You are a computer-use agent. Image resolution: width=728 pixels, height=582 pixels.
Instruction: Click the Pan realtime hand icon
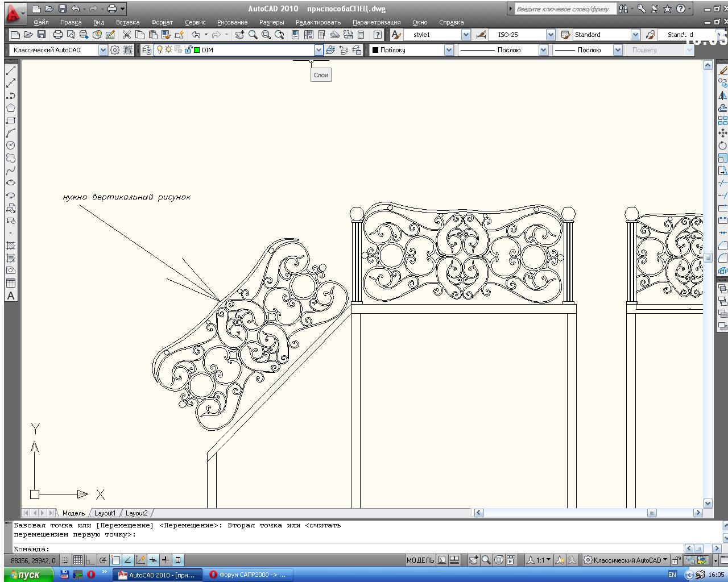pos(239,35)
